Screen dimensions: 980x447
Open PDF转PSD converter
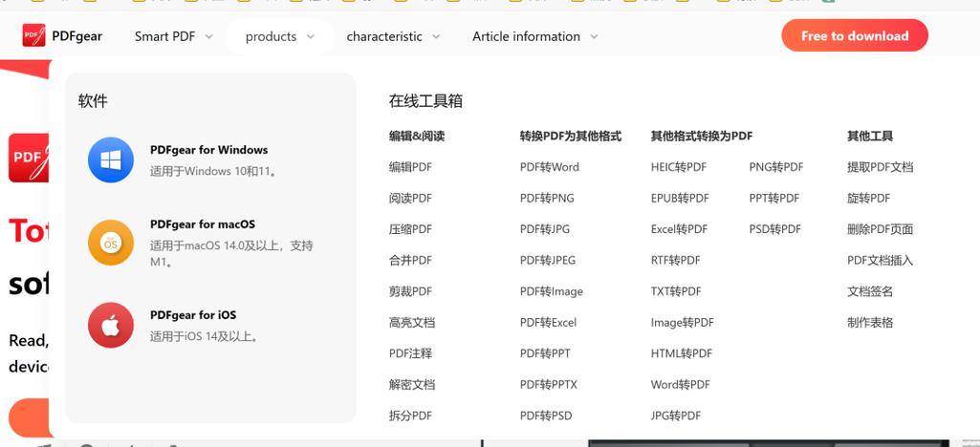[546, 415]
